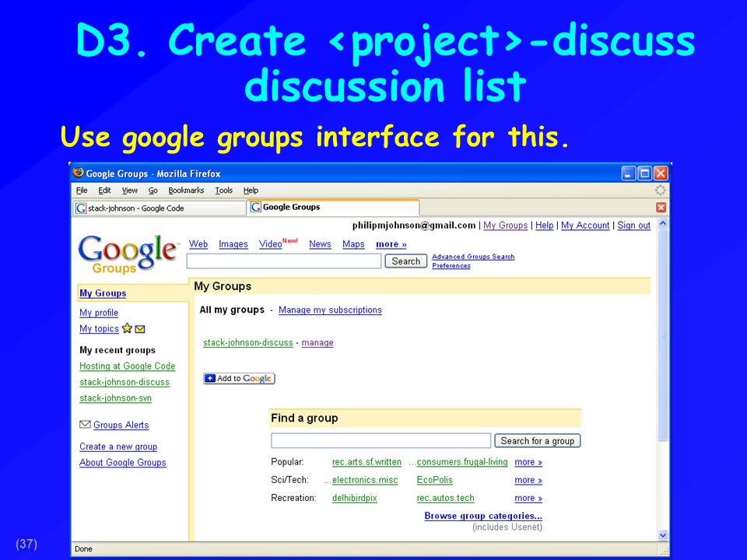
Task: Open Advanced Groups Search
Action: click(473, 257)
